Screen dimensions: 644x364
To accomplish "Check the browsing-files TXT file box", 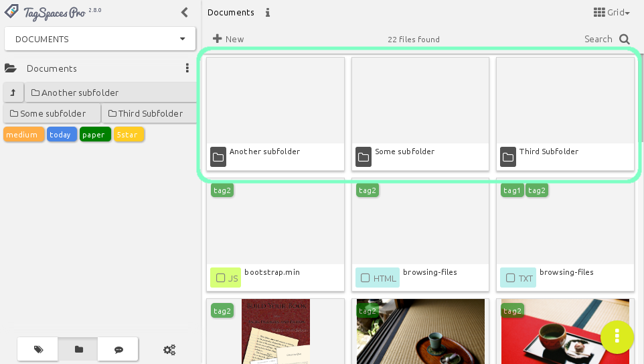I will coord(510,278).
